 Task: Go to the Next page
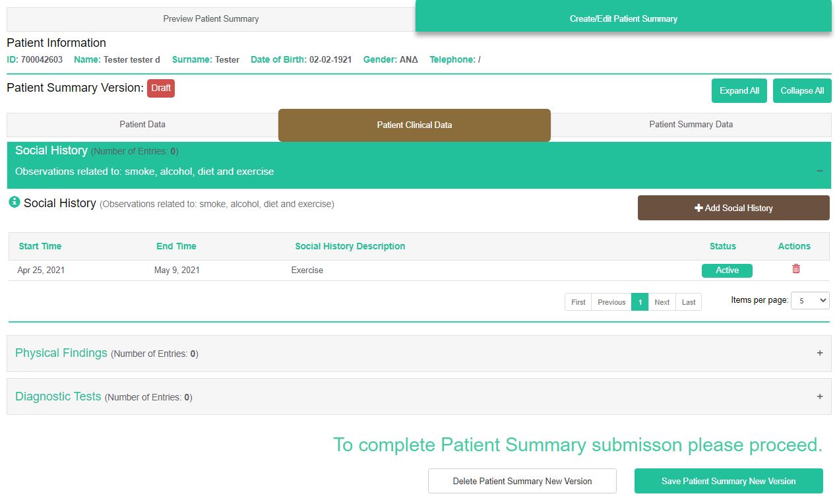pyautogui.click(x=662, y=302)
